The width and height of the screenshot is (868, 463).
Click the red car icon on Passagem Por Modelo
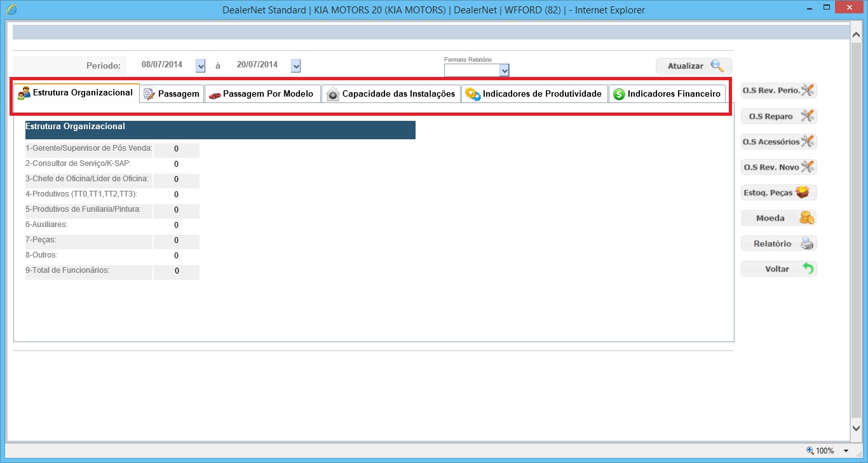point(215,95)
